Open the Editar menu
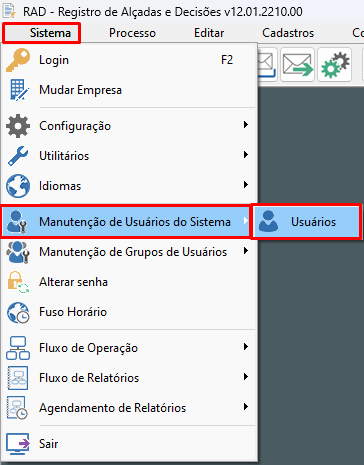364x465 pixels. pos(209,33)
